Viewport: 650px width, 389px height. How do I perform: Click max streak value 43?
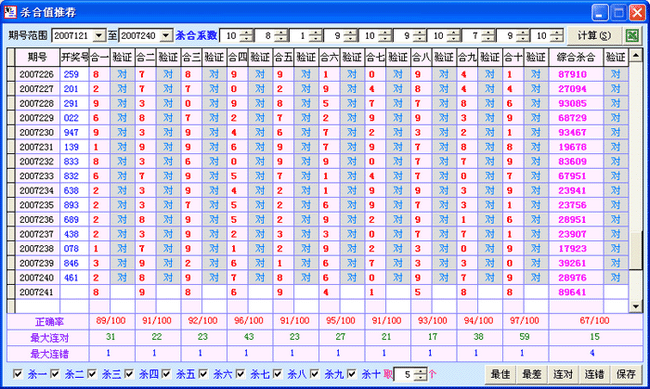click(249, 337)
